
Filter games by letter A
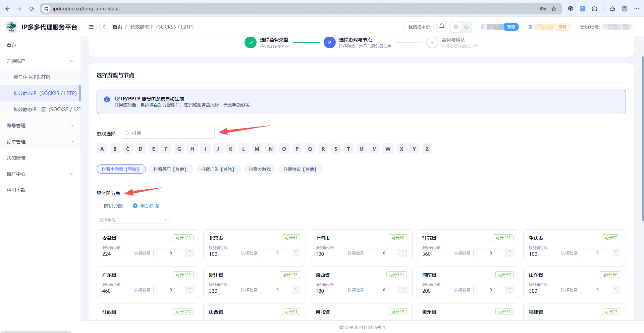pyautogui.click(x=102, y=149)
